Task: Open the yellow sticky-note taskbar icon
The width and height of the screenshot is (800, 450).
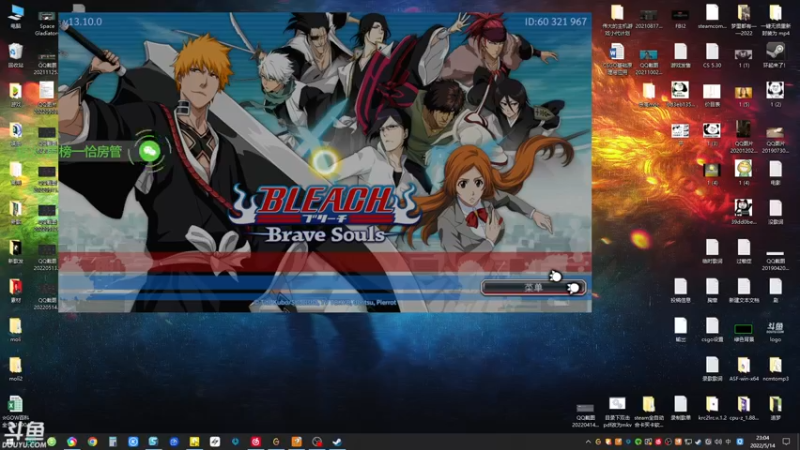Action: point(194,442)
